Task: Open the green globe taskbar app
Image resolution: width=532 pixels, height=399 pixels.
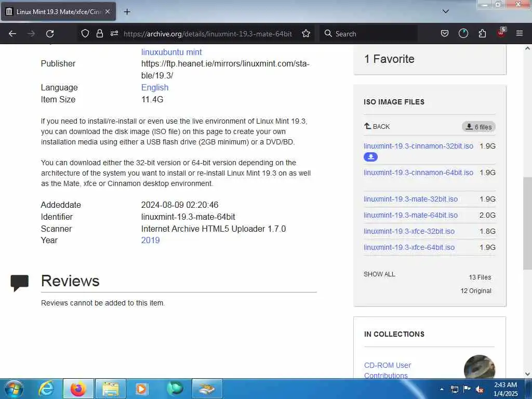Action: 175,389
